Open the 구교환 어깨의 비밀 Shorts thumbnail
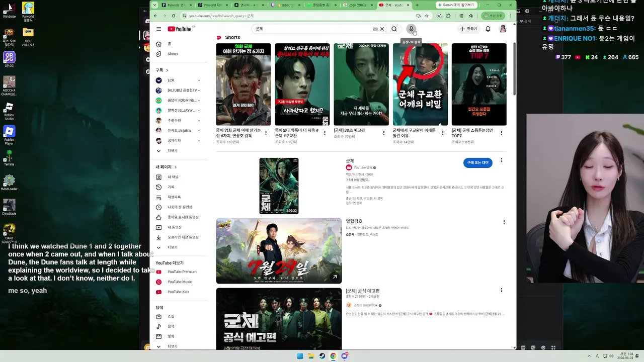644x362 pixels. click(x=420, y=84)
